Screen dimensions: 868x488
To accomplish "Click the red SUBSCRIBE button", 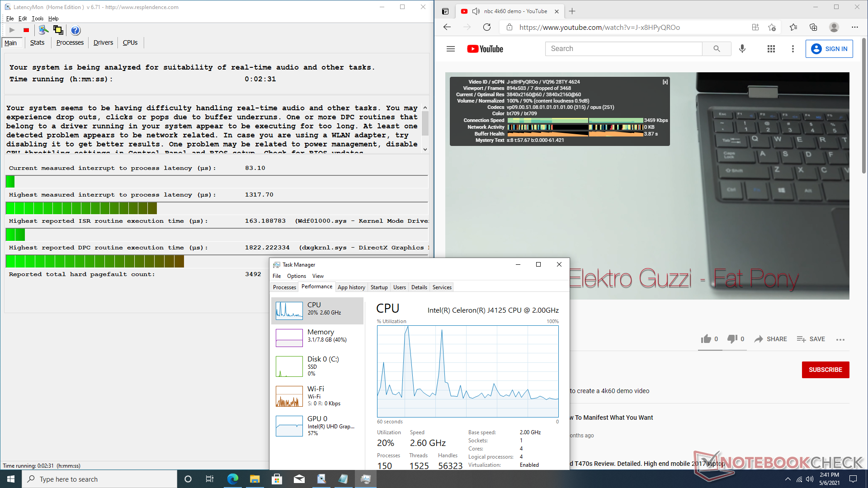I will (x=825, y=370).
